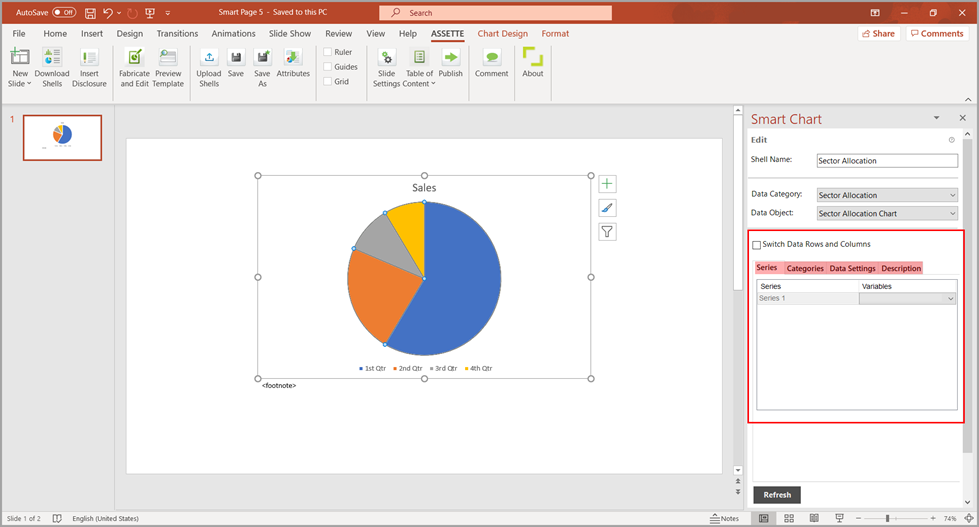Image resolution: width=979 pixels, height=527 pixels.
Task: Click the Share button
Action: [x=878, y=34]
